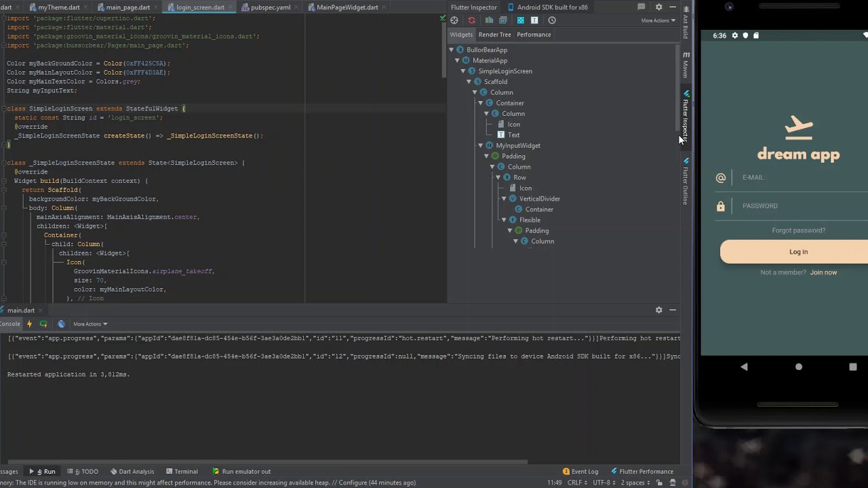
Task: Click the PASSWORD field in emulator
Action: click(x=804, y=206)
